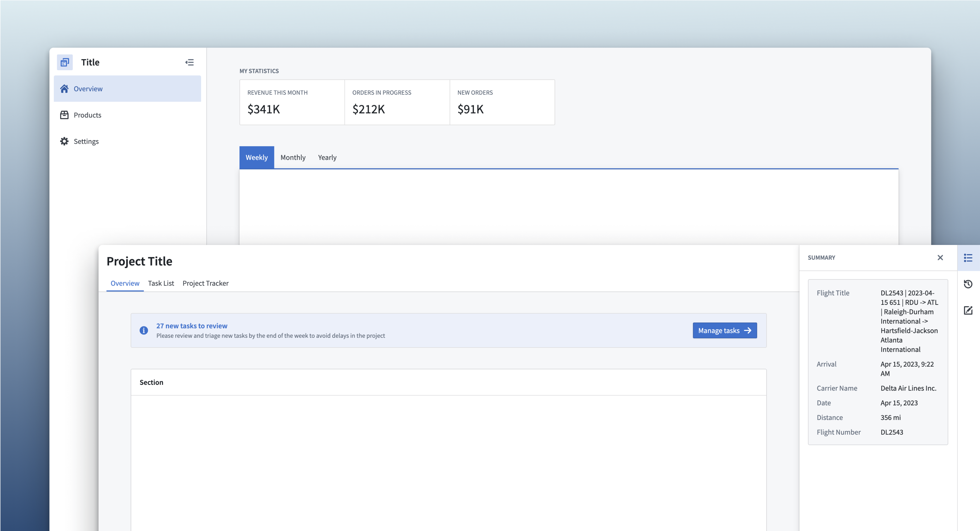This screenshot has height=531, width=980.
Task: Click the edit note icon
Action: tap(968, 310)
